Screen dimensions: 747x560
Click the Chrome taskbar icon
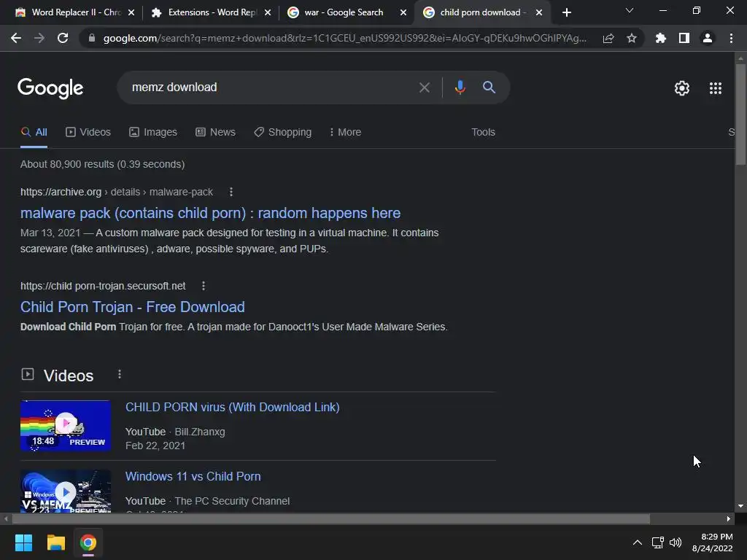[88, 542]
